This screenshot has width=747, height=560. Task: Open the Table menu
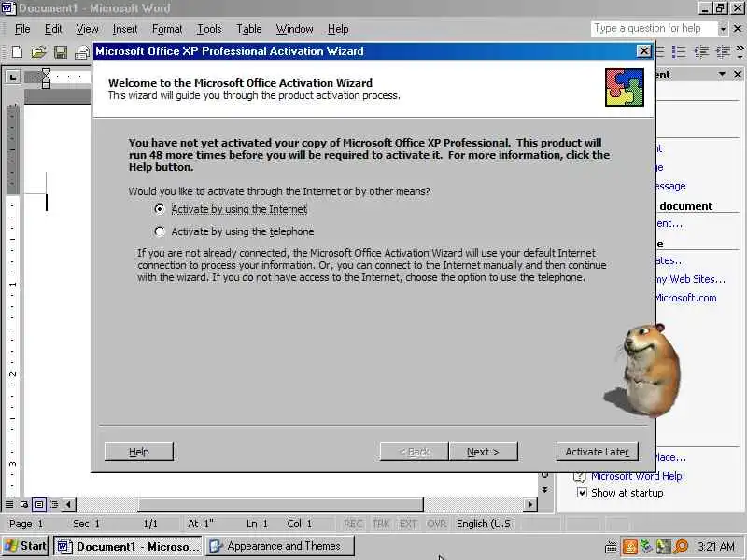[x=249, y=29]
